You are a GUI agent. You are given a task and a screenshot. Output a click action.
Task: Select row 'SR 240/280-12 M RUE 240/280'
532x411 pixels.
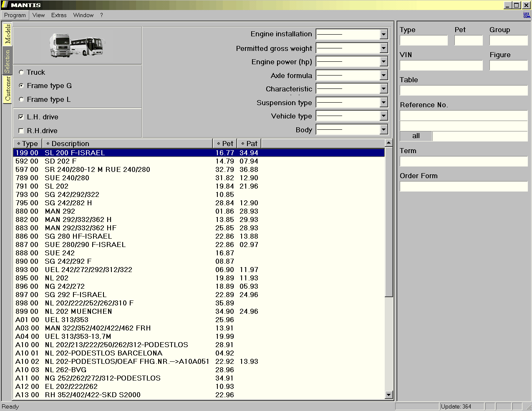199,169
